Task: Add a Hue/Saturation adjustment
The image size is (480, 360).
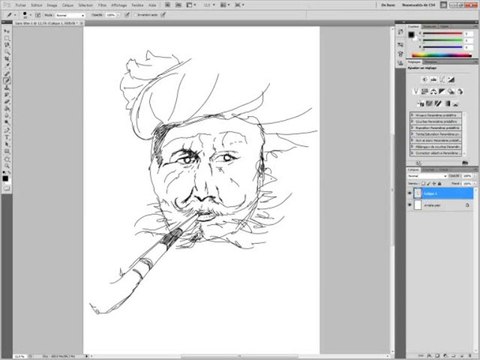Action: tap(424, 91)
